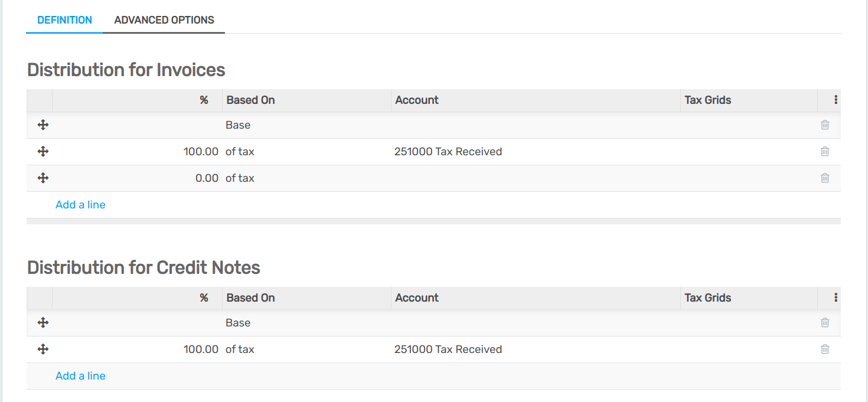Edit the 0.00 percentage cell
Viewport: 868px width, 402px height.
coord(207,178)
